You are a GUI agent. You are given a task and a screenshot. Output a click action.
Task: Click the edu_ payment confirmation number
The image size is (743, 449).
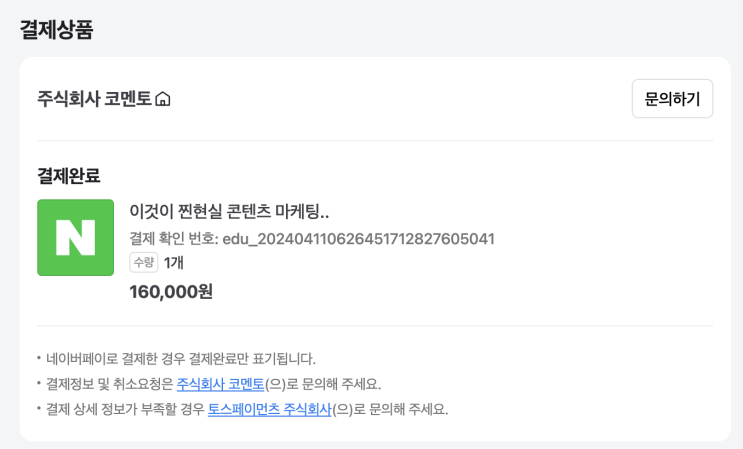pyautogui.click(x=358, y=238)
